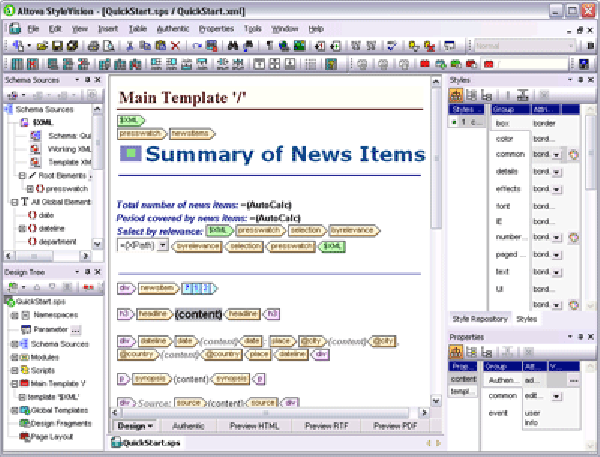Click the rightmost icon of second toolbar row
600x457 pixels.
(584, 64)
